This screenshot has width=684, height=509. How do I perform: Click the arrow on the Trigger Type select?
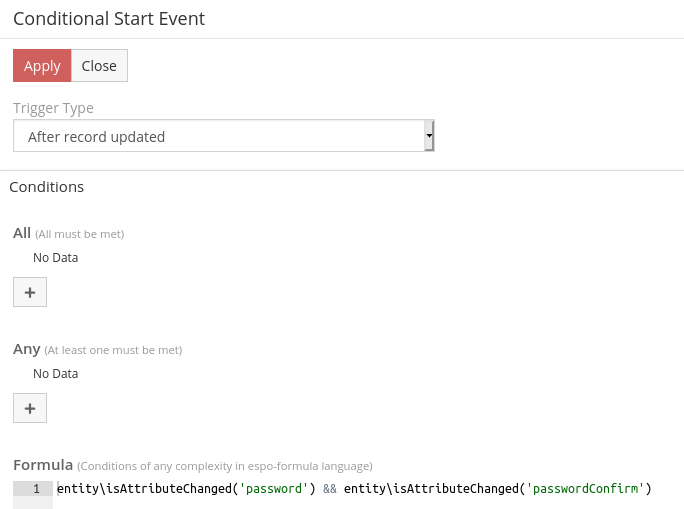(x=429, y=137)
